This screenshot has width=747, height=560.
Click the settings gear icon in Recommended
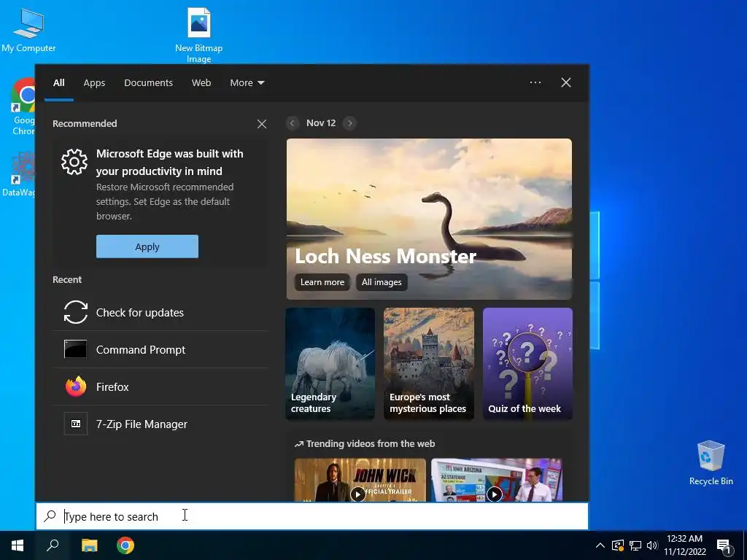tap(74, 162)
